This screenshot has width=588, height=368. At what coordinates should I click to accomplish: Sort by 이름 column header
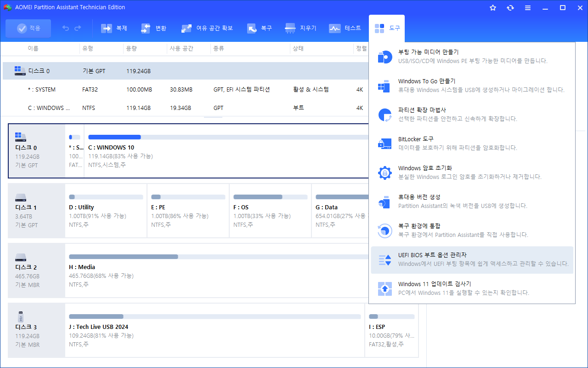(33, 48)
